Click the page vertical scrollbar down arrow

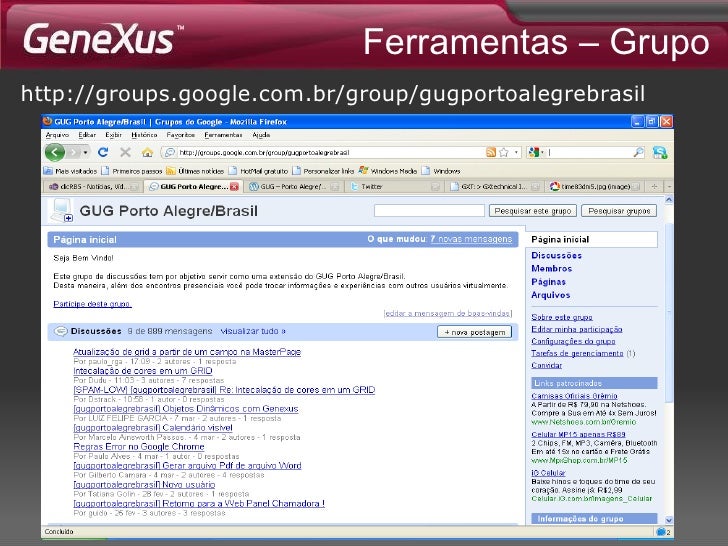tap(669, 520)
